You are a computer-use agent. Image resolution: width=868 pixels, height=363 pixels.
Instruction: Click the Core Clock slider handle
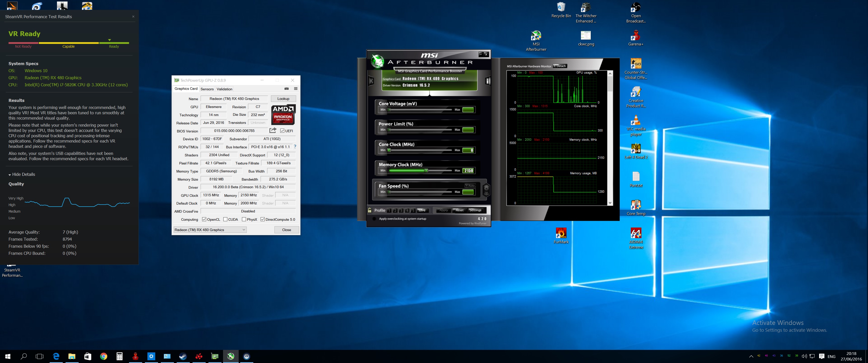[389, 150]
